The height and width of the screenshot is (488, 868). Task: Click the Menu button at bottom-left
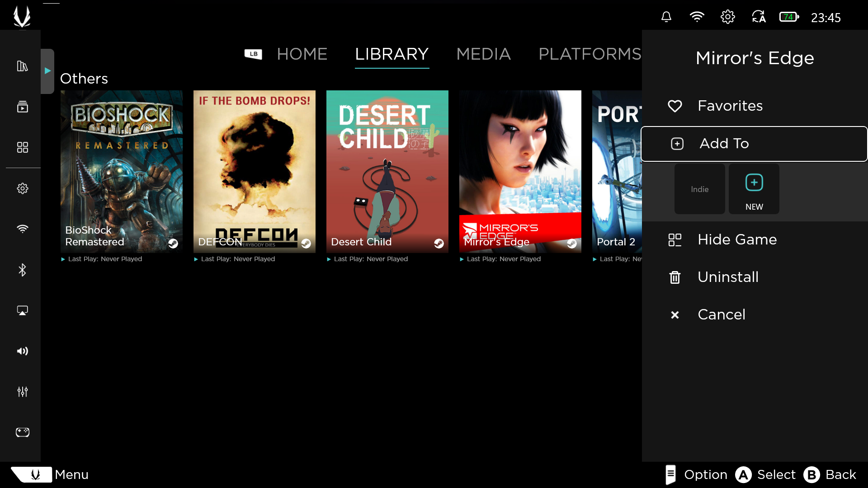[50, 474]
